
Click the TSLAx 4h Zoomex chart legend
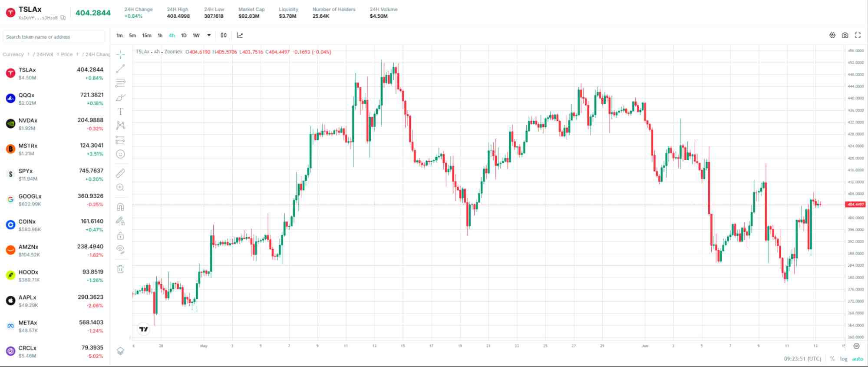pos(159,52)
